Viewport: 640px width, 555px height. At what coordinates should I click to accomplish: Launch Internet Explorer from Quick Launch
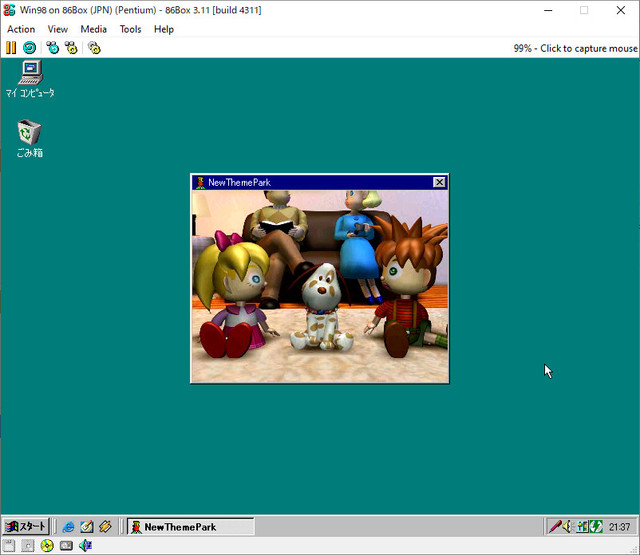(68, 527)
